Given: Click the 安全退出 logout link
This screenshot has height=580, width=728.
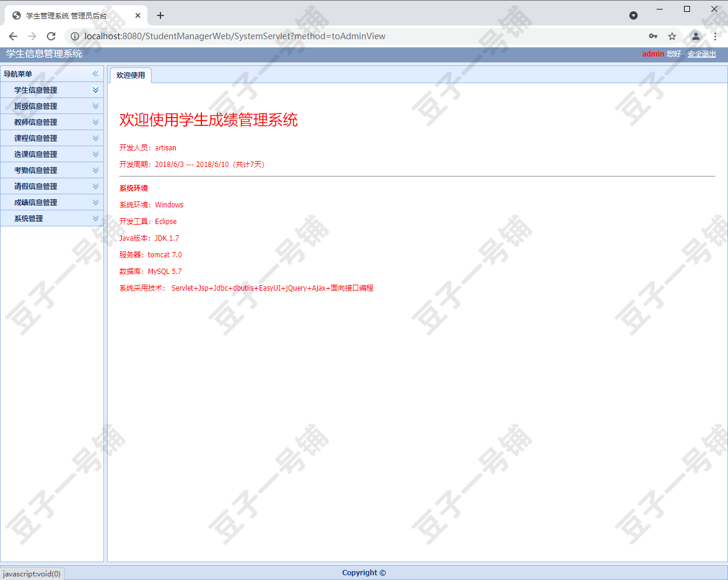Looking at the screenshot, I should [x=702, y=54].
